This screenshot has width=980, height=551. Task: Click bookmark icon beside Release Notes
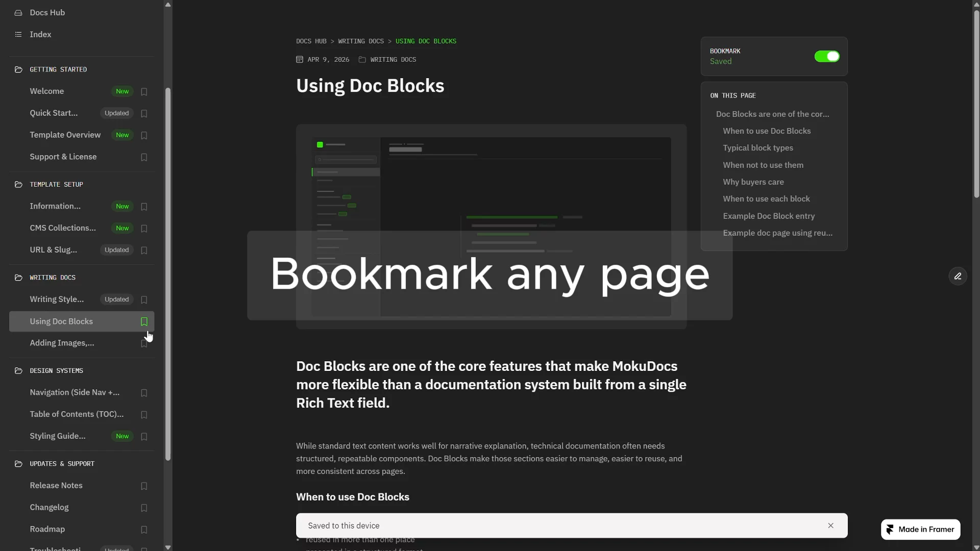tap(144, 486)
